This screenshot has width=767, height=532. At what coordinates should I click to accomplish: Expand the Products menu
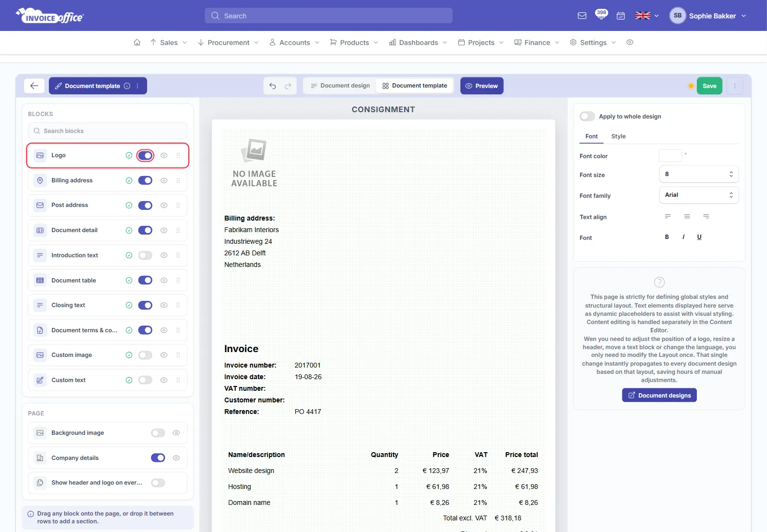[x=354, y=43]
